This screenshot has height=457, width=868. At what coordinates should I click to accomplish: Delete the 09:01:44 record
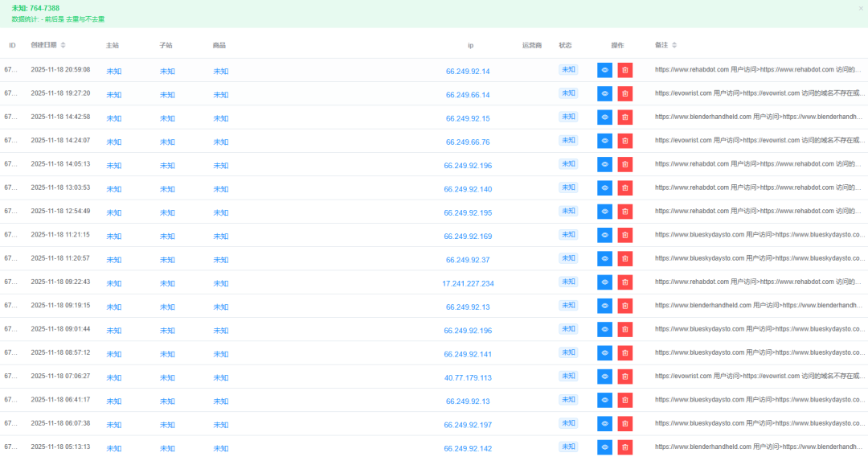tap(625, 329)
